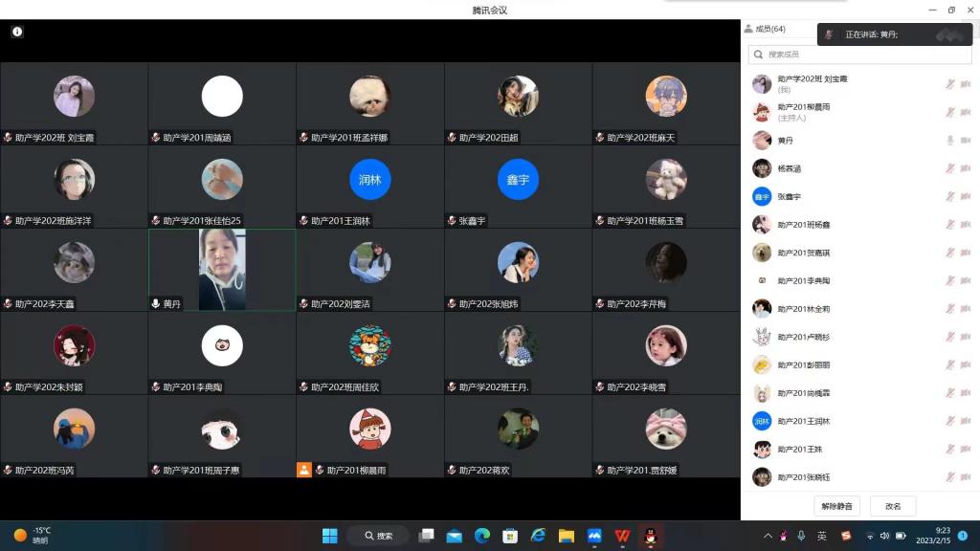This screenshot has width=980, height=551.
Task: Click camera icon beside 杨茜涵 in member list
Action: pyautogui.click(x=965, y=168)
